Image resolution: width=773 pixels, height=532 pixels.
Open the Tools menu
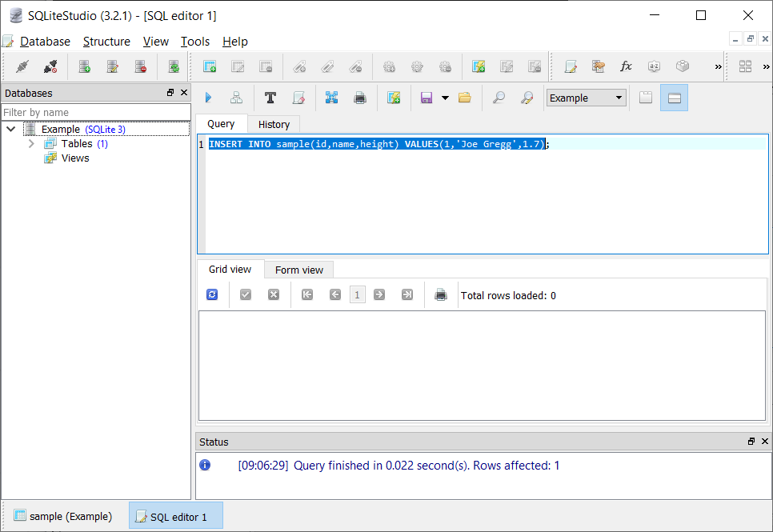click(x=195, y=42)
